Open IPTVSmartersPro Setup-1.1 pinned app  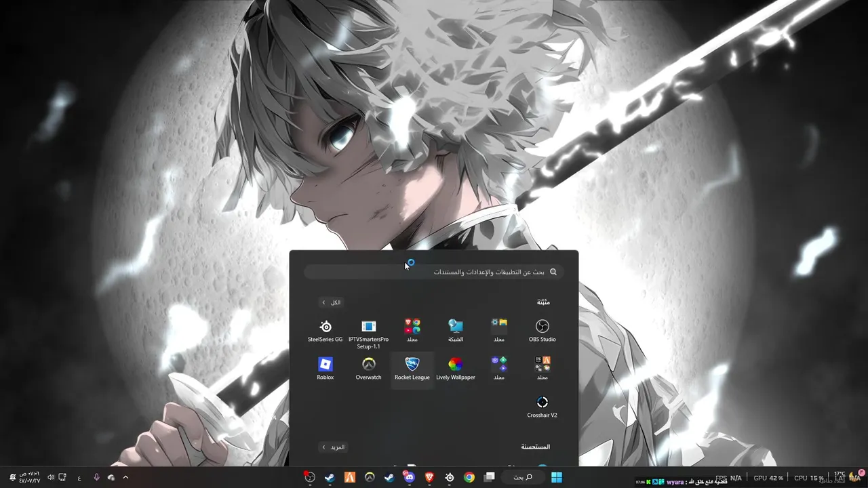(x=369, y=333)
